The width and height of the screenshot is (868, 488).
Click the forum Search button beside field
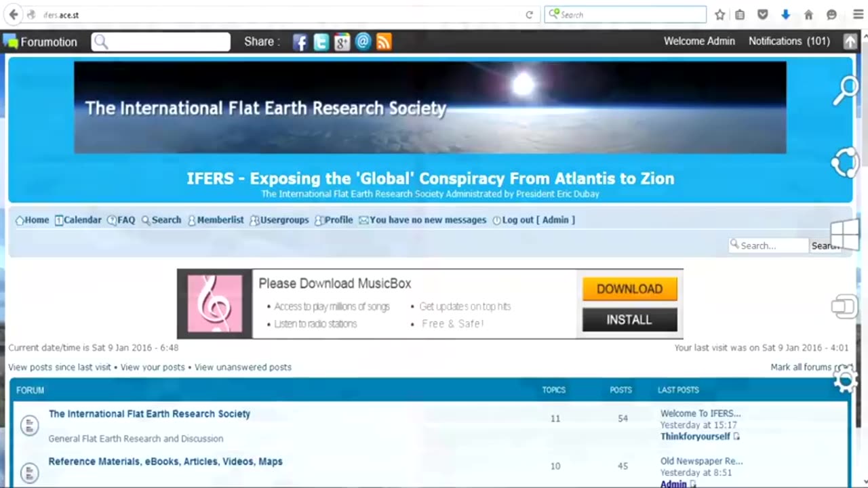click(x=825, y=245)
